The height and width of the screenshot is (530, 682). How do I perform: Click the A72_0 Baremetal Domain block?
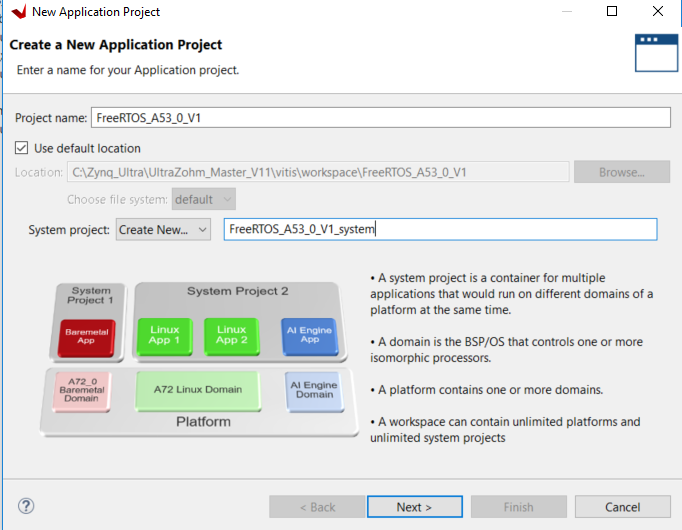(x=83, y=390)
